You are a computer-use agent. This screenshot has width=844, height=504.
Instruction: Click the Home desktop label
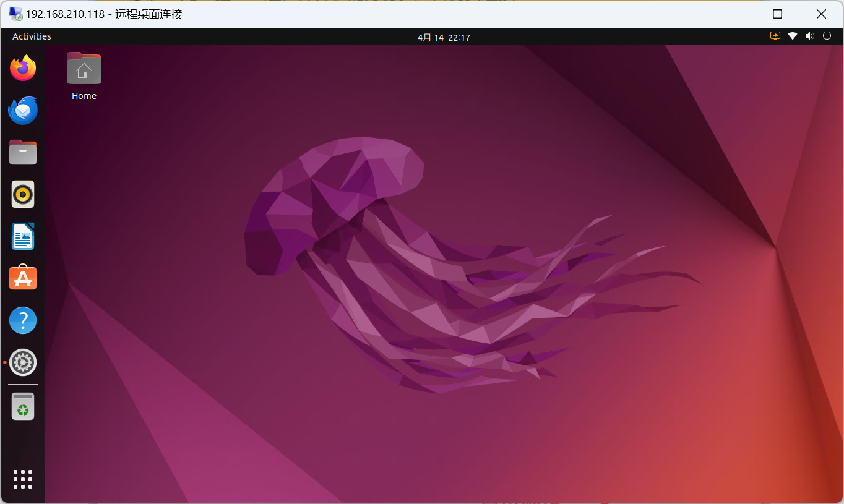84,96
